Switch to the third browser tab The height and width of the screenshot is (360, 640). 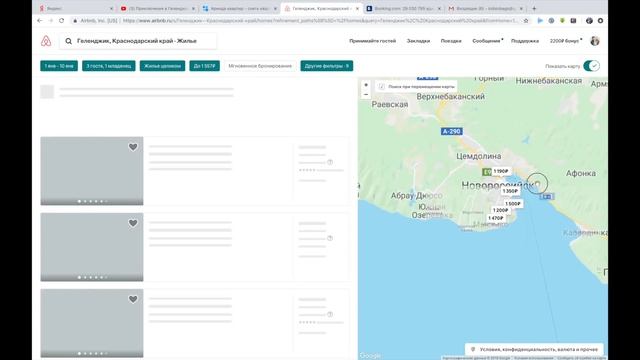[240, 8]
